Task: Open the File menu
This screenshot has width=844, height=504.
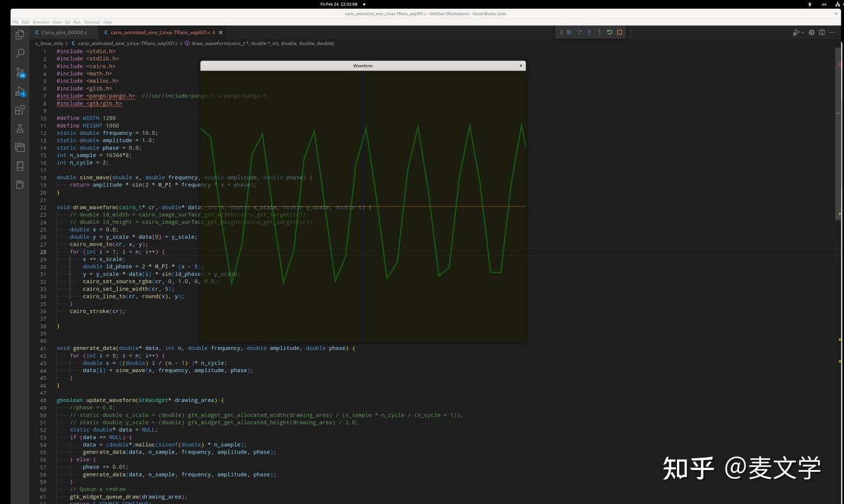Action: tap(16, 22)
